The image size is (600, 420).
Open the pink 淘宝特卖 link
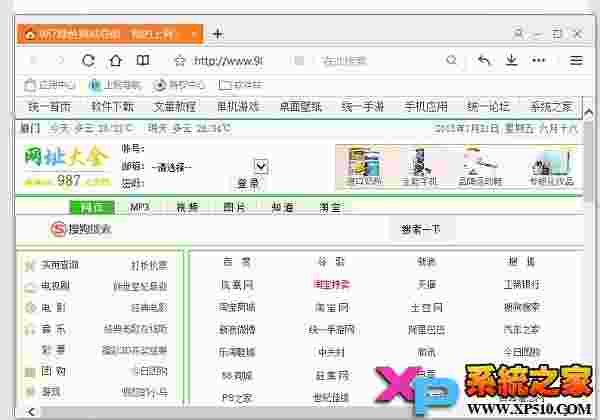[331, 285]
